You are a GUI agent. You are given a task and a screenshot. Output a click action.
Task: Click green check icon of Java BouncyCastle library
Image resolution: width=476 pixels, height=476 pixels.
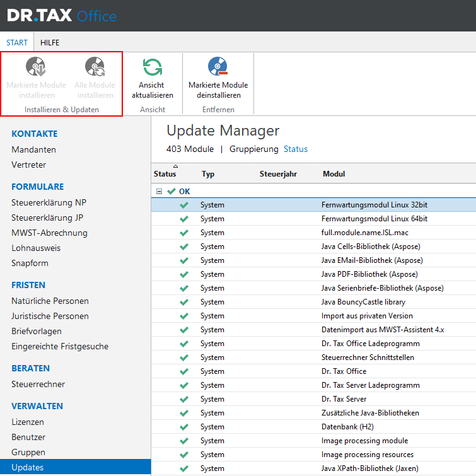184,303
